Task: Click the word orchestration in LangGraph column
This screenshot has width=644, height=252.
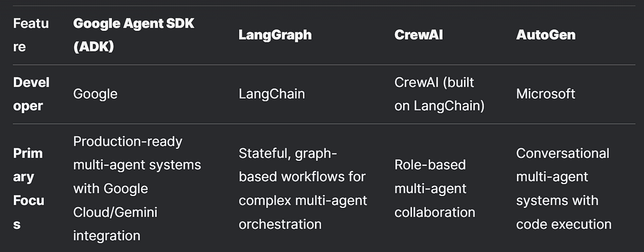Action: click(x=280, y=224)
